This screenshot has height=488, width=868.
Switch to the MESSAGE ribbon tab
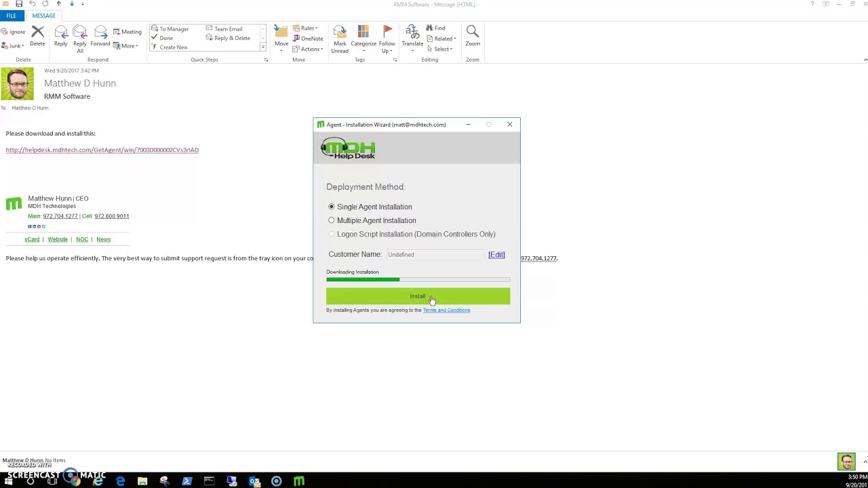[x=43, y=16]
